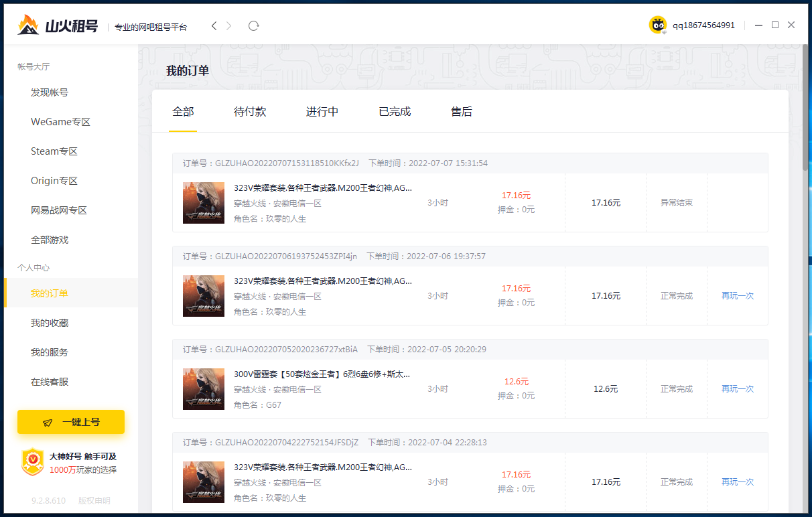Screen dimensions: 812x517
Task: Open the 323V荣耀套装 title in the 19:37:57 order
Action: pyautogui.click(x=323, y=281)
